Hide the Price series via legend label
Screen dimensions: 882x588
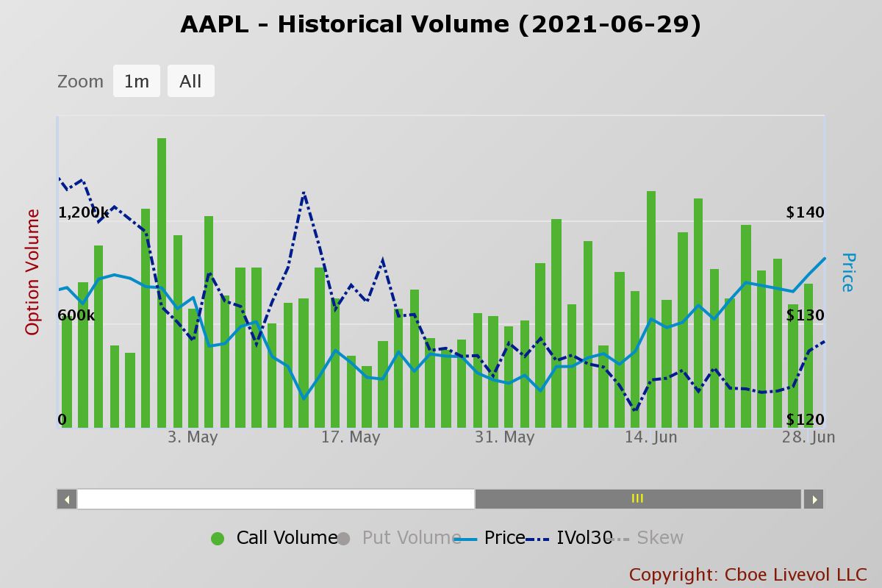coord(504,538)
